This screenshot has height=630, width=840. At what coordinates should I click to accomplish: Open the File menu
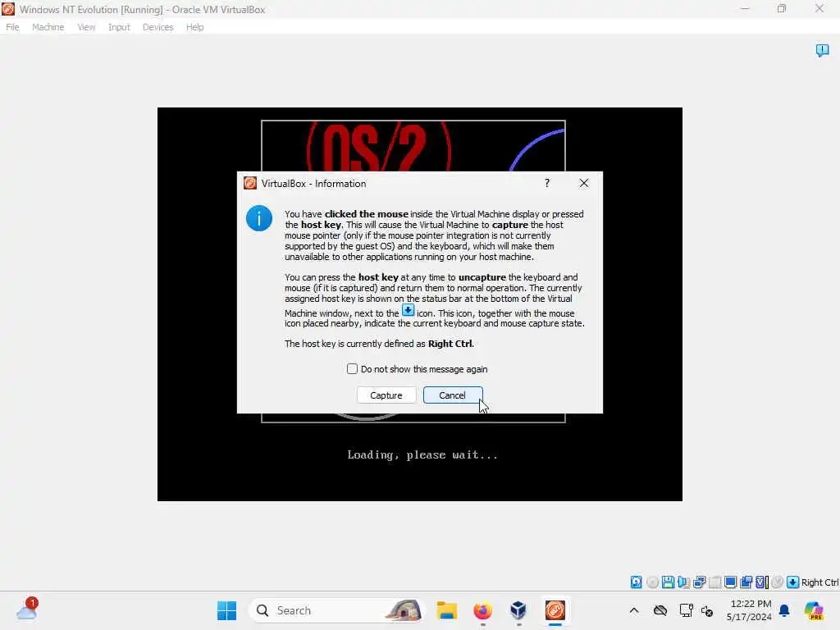(x=12, y=27)
